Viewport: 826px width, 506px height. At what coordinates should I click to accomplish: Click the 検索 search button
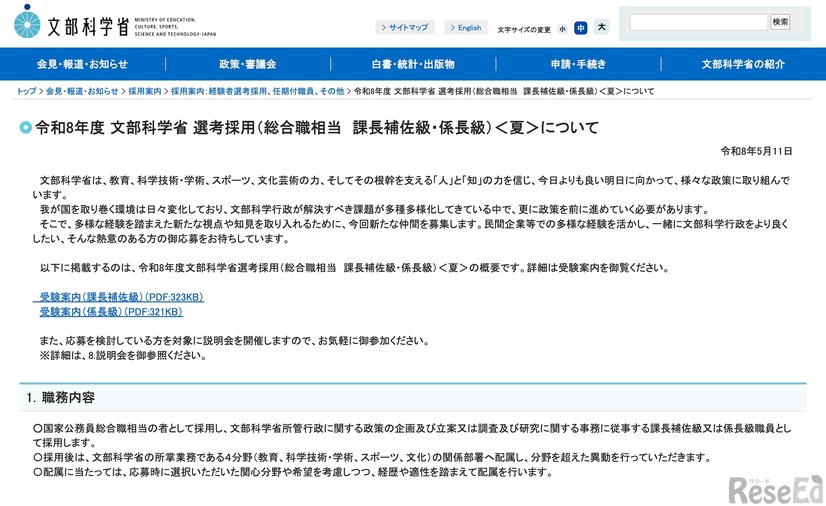point(780,22)
